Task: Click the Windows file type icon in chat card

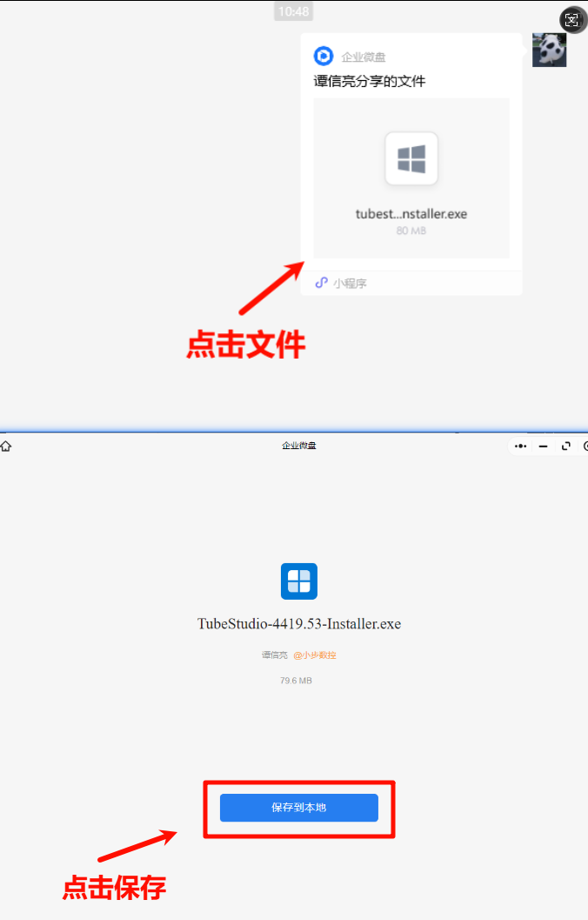Action: click(x=411, y=158)
